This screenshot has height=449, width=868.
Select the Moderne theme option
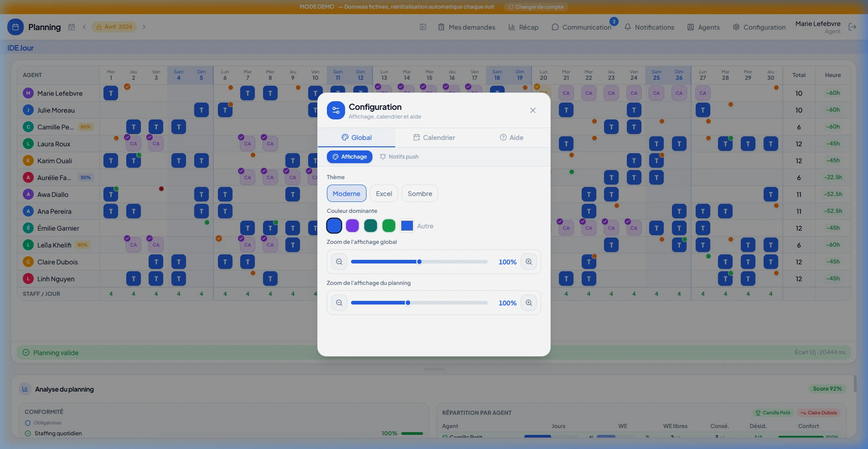tap(346, 193)
